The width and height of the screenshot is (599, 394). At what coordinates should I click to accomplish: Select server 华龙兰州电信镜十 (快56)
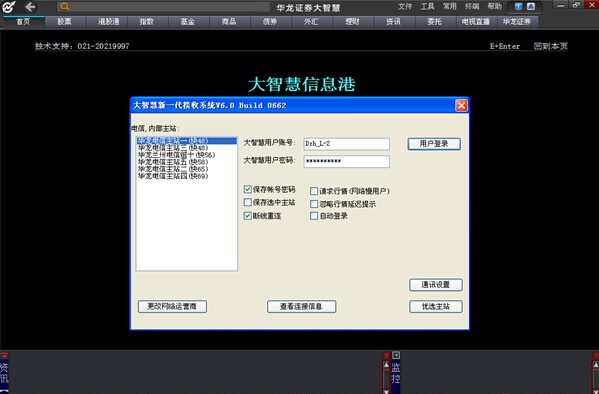tap(186, 155)
